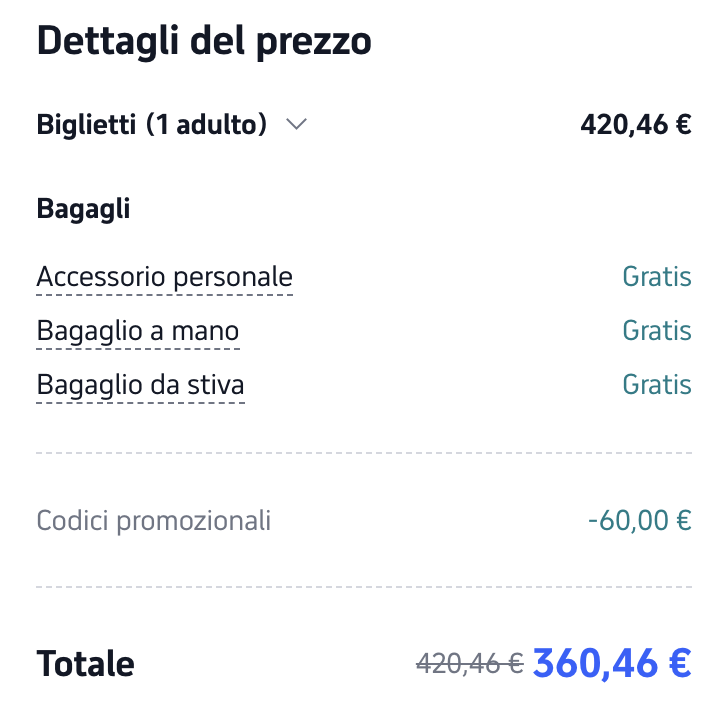The width and height of the screenshot is (726, 702).
Task: Click the word Biglietti in tickets row
Action: tap(85, 125)
